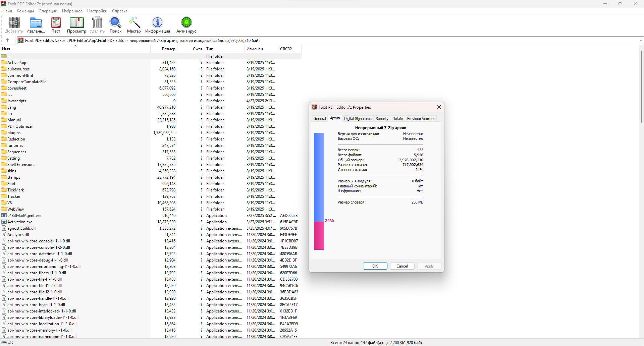This screenshot has height=346, width=644.
Task: Select api-ms-win-core-heap-l1-1-0.dll file
Action: click(151, 304)
